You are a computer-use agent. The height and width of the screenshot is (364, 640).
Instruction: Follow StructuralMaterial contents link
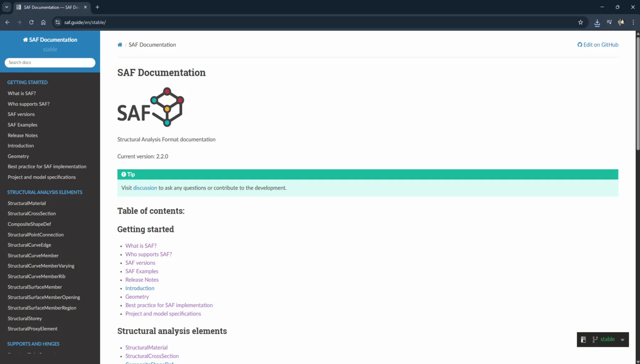coord(146,348)
